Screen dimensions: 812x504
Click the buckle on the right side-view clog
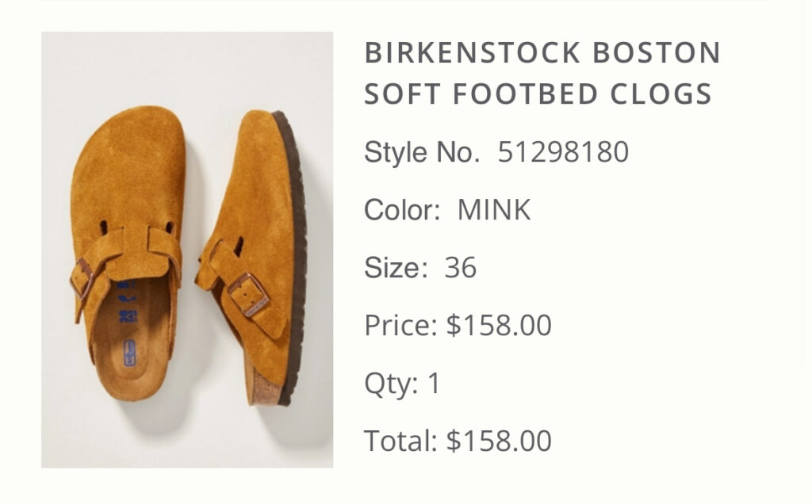click(247, 295)
